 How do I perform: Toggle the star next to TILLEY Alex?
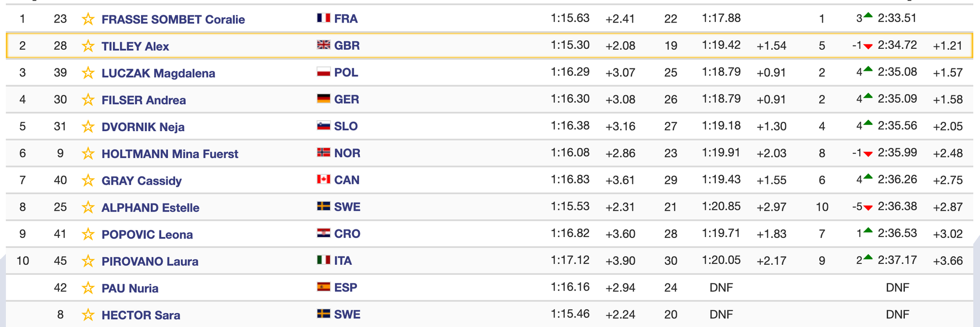tap(88, 46)
